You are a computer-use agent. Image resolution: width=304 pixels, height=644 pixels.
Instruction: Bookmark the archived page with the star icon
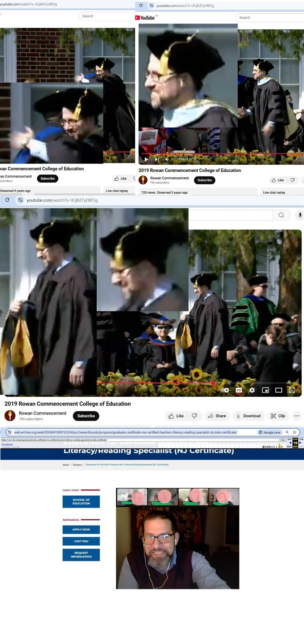click(x=294, y=432)
